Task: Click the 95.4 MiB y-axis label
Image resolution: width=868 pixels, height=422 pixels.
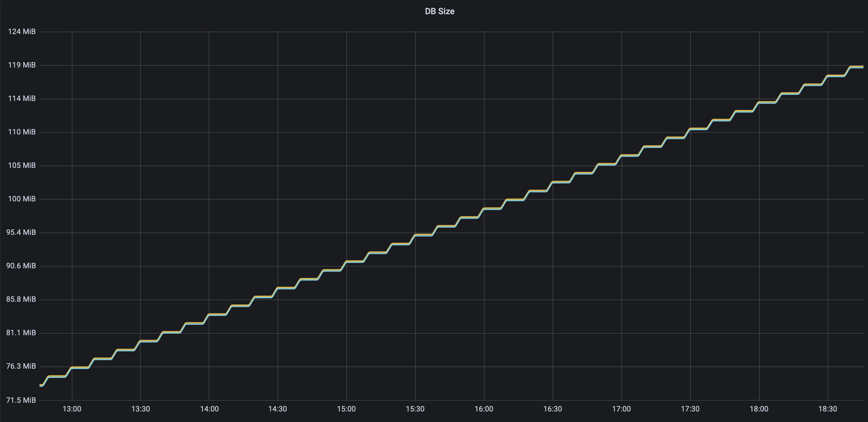Action: coord(21,232)
